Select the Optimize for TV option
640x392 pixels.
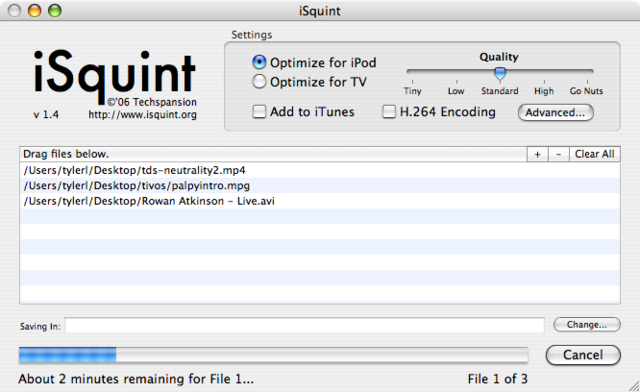(x=259, y=82)
